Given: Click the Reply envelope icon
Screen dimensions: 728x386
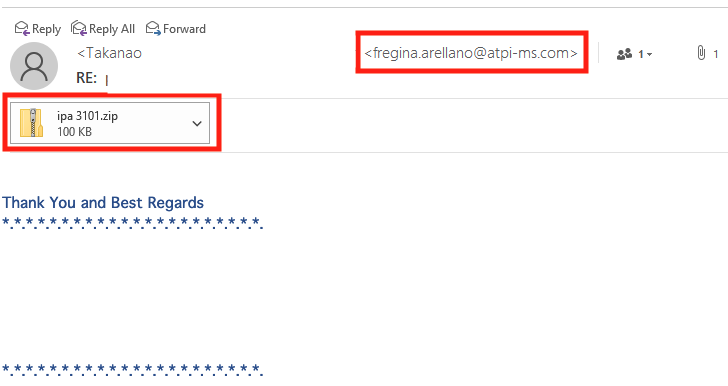Looking at the screenshot, I should click(x=22, y=28).
